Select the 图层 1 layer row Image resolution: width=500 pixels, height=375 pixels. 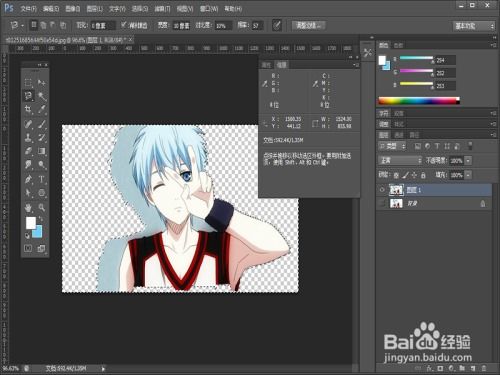click(434, 190)
